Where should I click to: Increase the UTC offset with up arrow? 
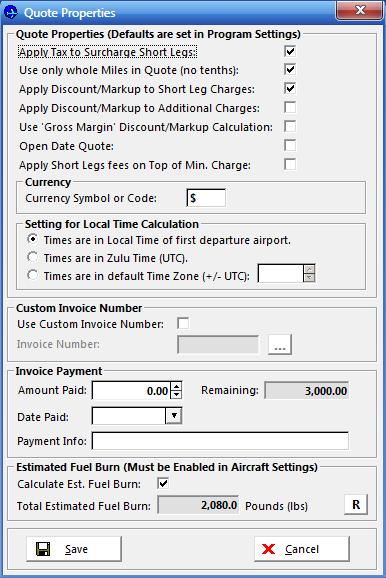pyautogui.click(x=310, y=269)
